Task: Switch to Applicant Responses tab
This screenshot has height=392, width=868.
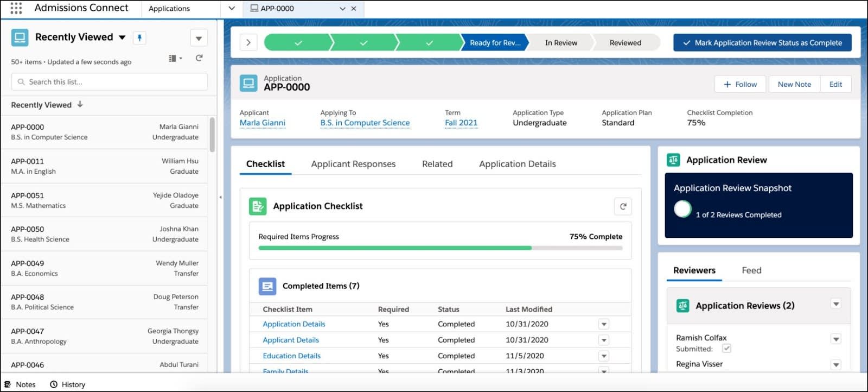Action: coord(353,164)
